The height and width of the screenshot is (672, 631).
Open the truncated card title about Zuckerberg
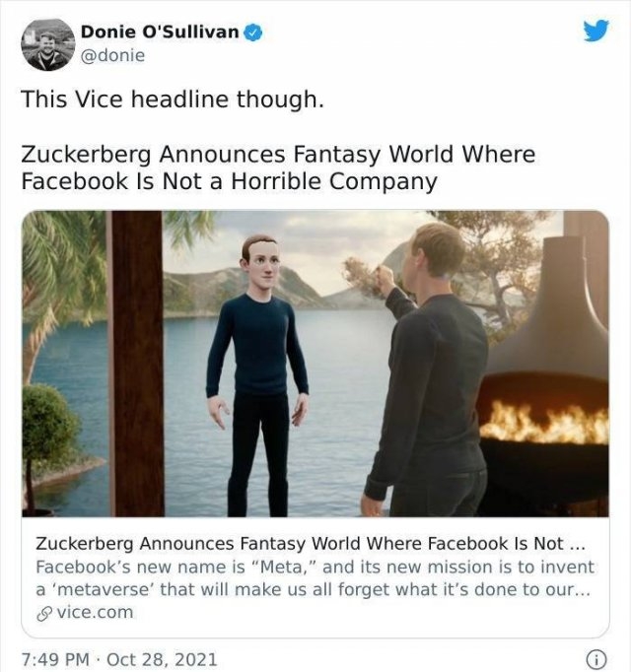[x=311, y=543]
